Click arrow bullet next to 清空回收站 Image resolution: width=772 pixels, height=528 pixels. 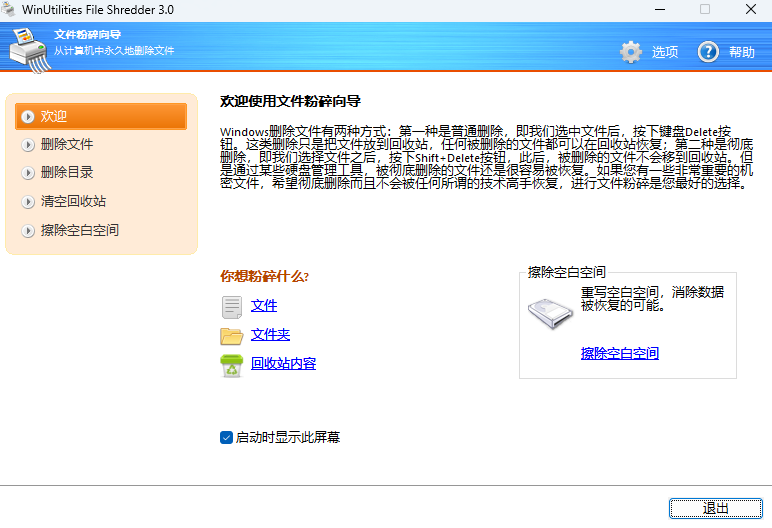tap(27, 202)
